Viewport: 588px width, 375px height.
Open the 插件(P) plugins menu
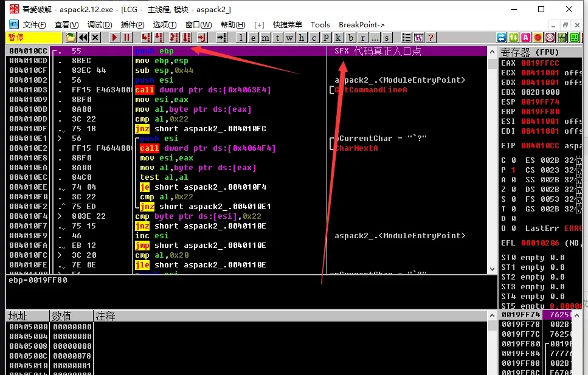pyautogui.click(x=133, y=25)
